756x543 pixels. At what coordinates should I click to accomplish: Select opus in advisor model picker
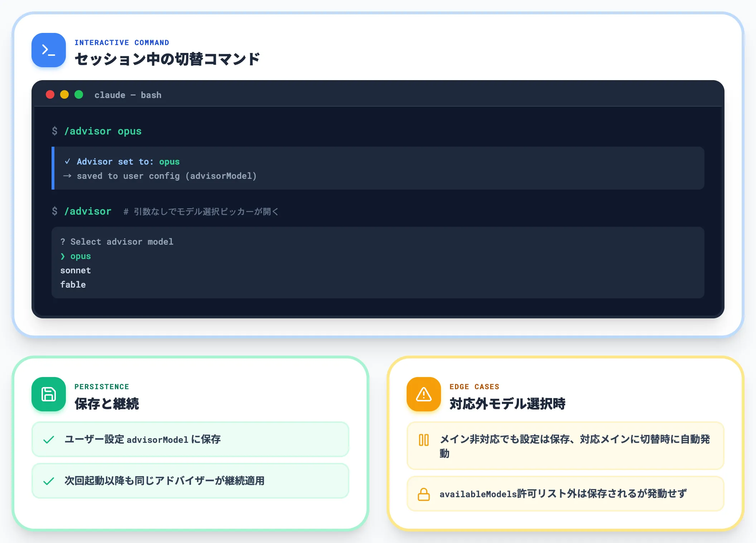tap(81, 256)
